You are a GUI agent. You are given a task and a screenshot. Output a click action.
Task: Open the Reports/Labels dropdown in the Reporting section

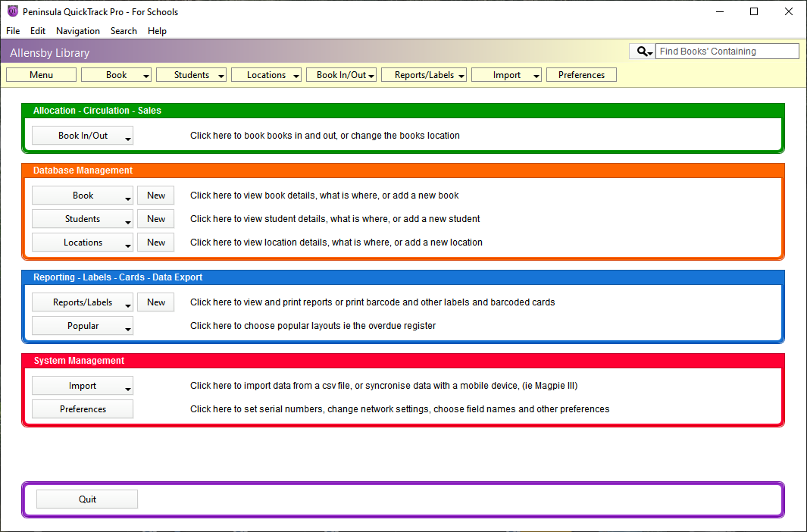(83, 302)
